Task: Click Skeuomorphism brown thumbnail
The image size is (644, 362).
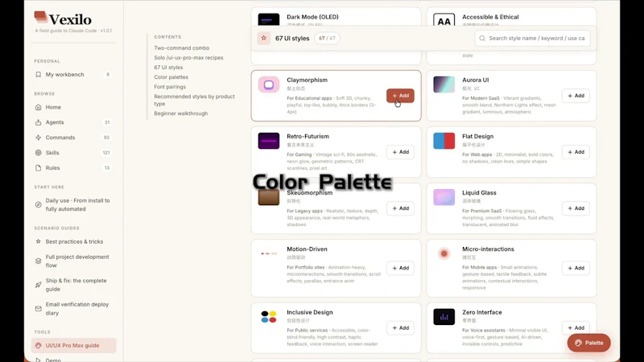Action: pyautogui.click(x=269, y=197)
